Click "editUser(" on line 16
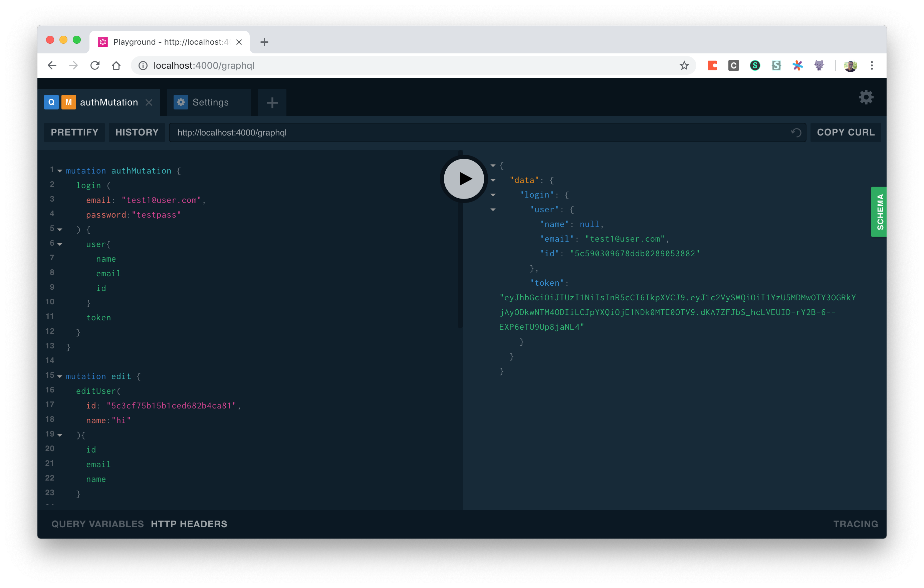This screenshot has height=588, width=924. tap(98, 391)
